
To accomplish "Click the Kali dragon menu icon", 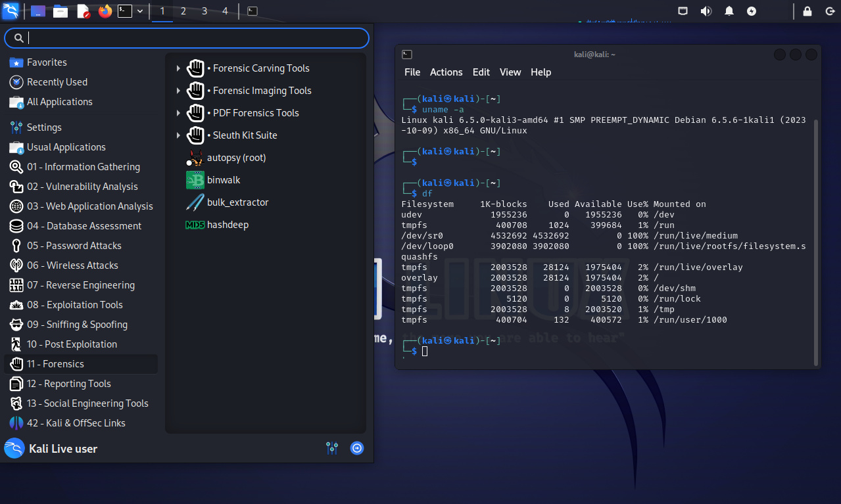I will 11,11.
